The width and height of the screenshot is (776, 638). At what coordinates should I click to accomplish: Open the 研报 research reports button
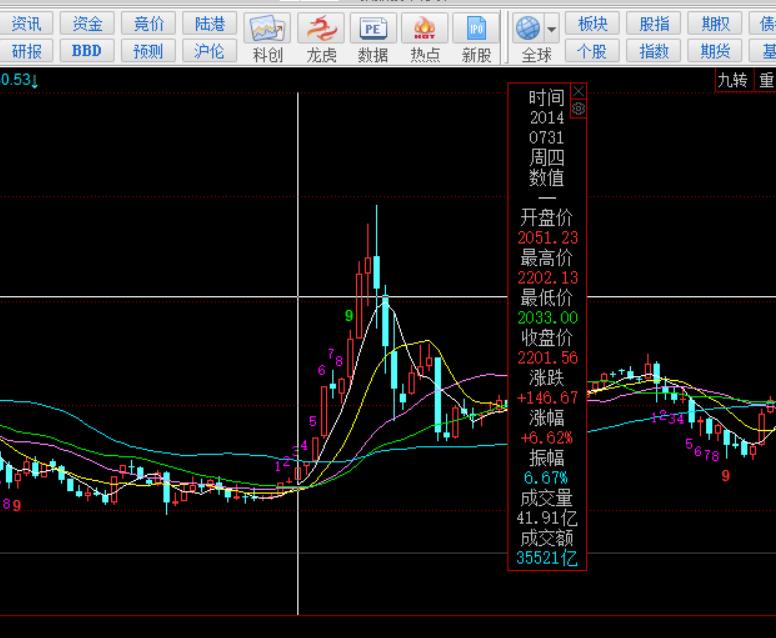pyautogui.click(x=26, y=50)
